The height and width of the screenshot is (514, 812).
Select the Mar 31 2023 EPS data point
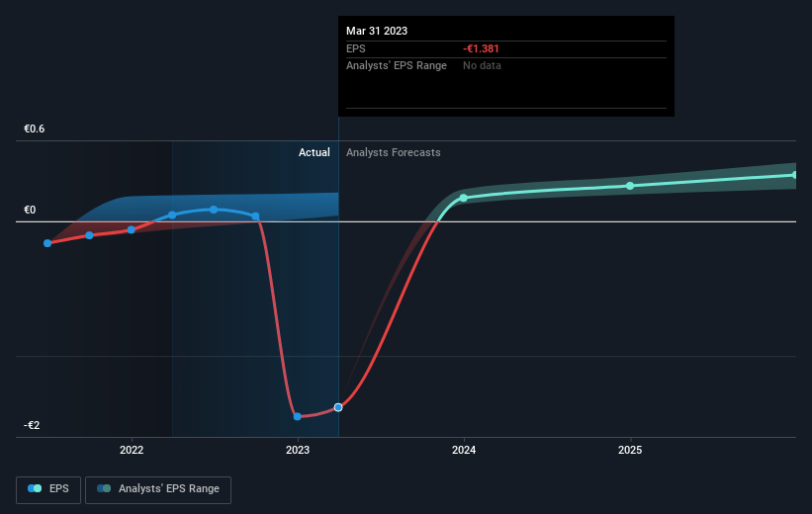click(x=338, y=407)
